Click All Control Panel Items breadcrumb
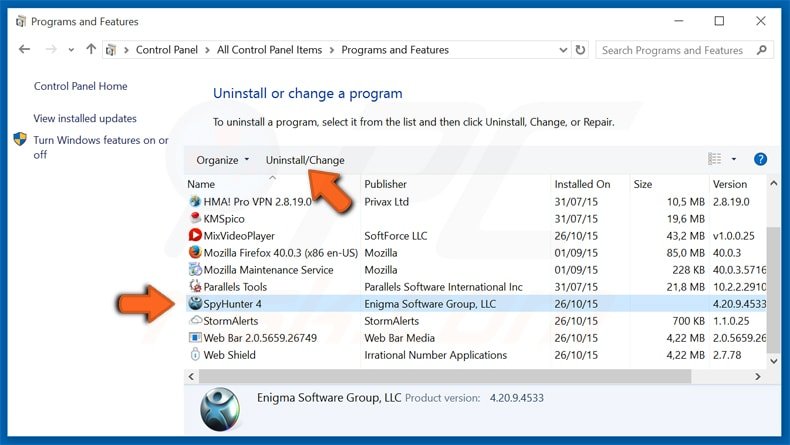790x445 pixels. pos(269,50)
